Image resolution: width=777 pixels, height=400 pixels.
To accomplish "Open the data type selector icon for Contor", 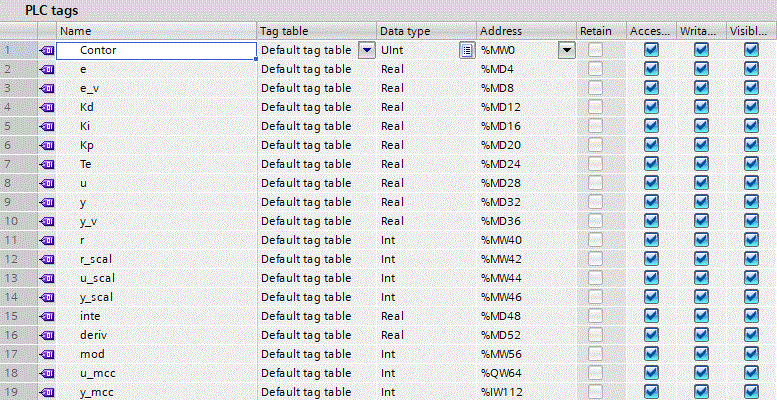I will [466, 50].
